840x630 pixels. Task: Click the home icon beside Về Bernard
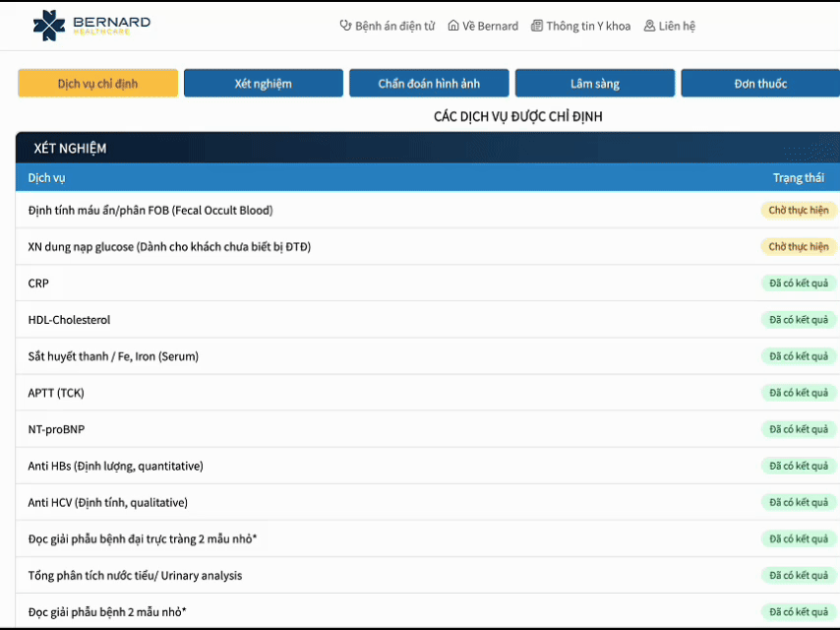click(453, 26)
